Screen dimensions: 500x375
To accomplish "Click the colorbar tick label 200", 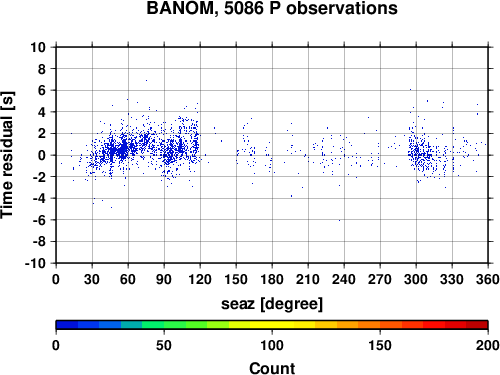I will pos(488,345).
